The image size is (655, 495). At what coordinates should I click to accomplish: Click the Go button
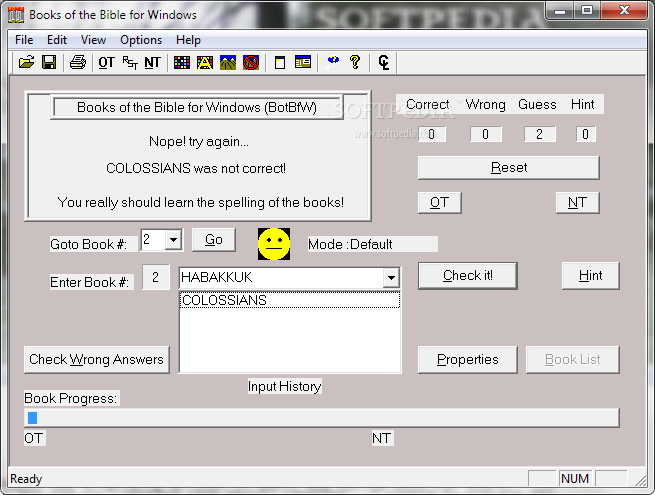tap(213, 240)
